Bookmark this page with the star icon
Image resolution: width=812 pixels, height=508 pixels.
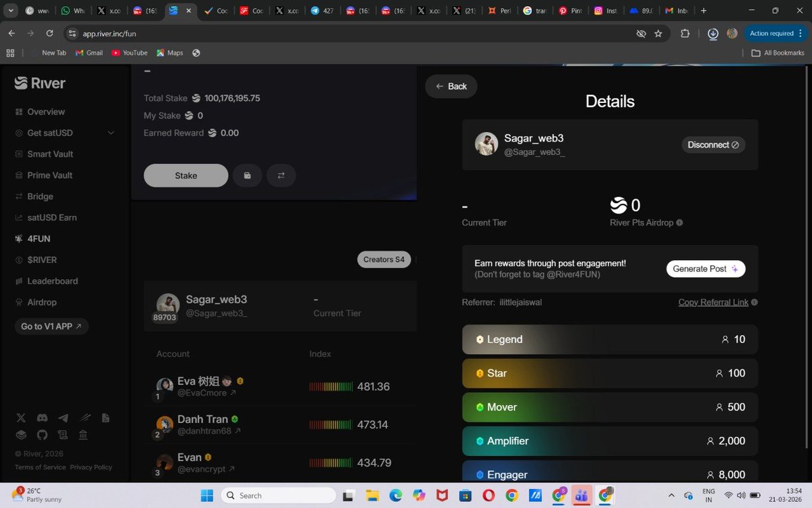658,33
